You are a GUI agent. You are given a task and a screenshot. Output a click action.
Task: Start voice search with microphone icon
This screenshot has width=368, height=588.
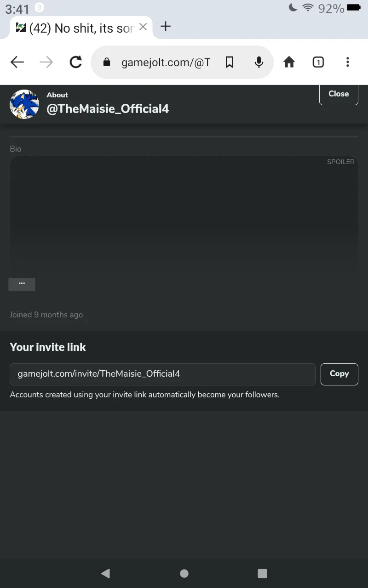pyautogui.click(x=259, y=62)
